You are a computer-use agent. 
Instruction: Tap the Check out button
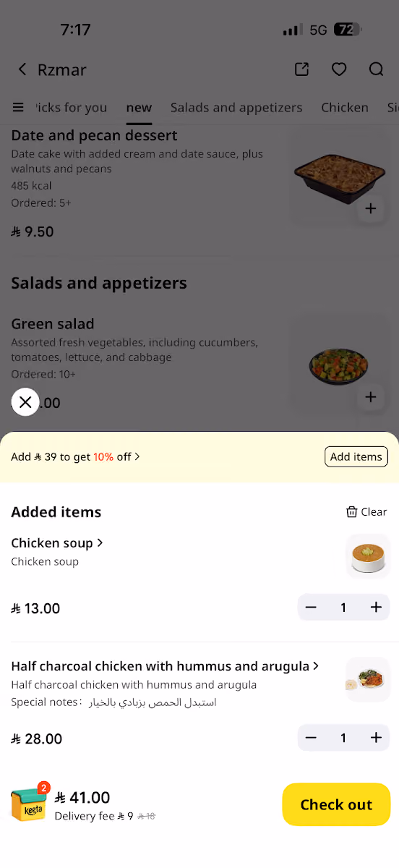[336, 804]
